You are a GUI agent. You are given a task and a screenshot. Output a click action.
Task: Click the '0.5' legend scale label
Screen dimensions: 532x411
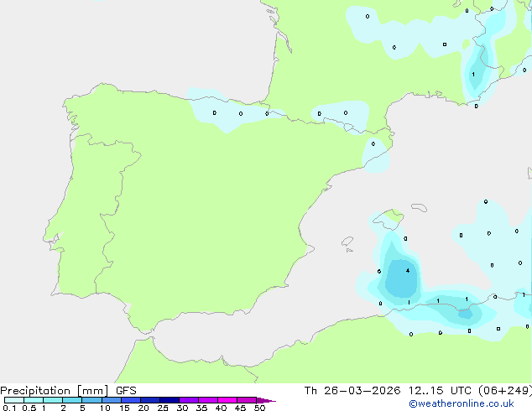click(x=29, y=408)
